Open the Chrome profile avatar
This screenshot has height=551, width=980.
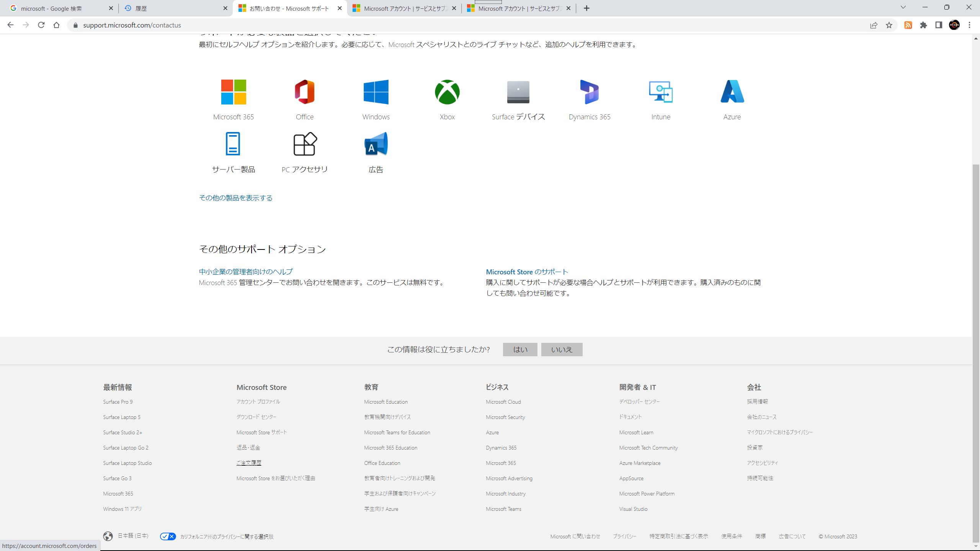(954, 25)
